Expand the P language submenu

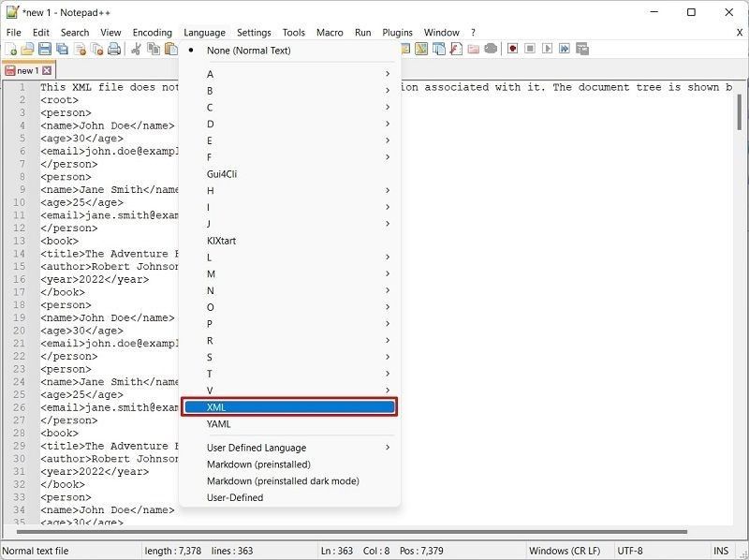click(x=289, y=324)
